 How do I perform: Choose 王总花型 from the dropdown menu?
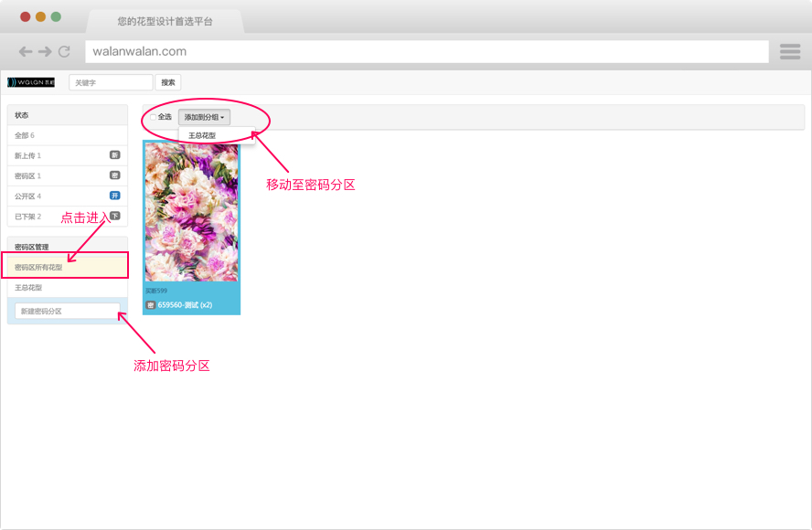click(202, 135)
